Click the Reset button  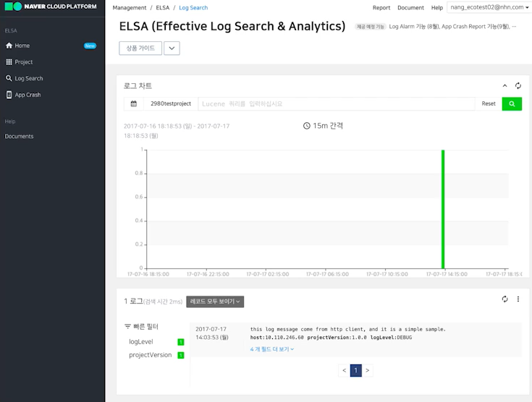point(489,103)
